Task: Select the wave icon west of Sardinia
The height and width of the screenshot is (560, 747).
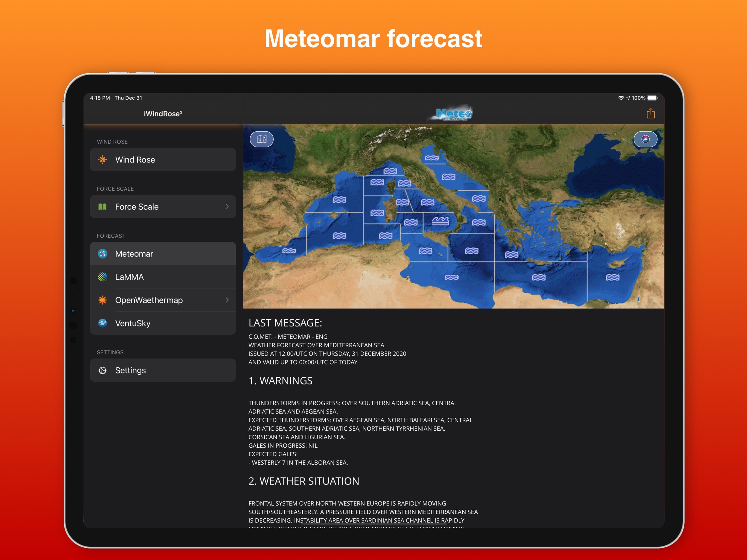Action: click(x=377, y=213)
